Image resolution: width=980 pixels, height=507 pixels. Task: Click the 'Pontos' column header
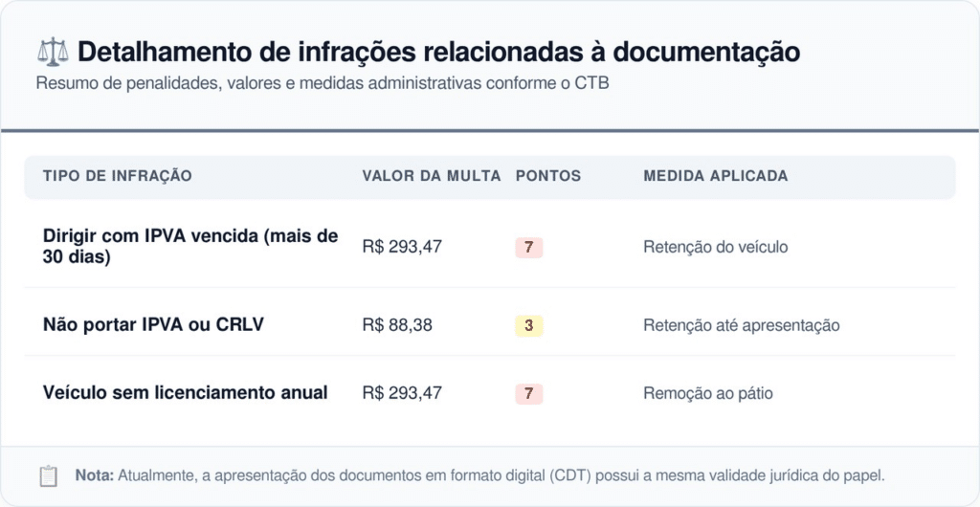(547, 176)
